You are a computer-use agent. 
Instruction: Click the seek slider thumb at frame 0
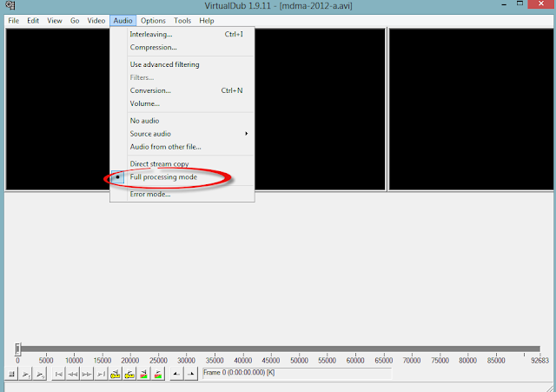[x=17, y=349]
